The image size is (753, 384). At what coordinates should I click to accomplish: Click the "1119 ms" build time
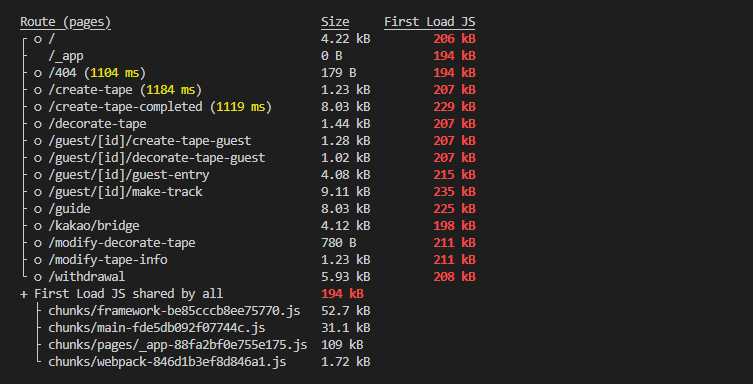tap(241, 107)
